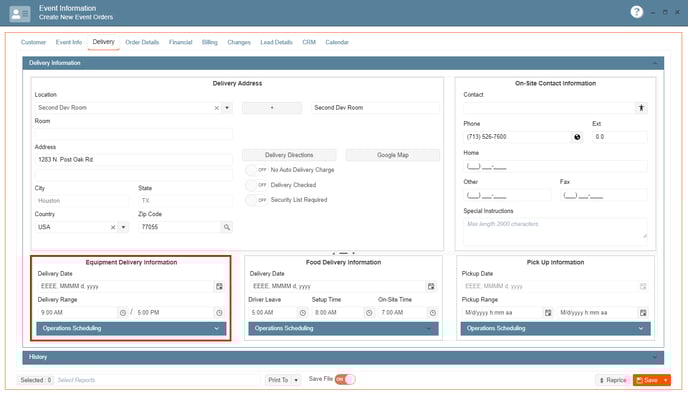The height and width of the screenshot is (396, 688).
Task: Switch to the Order Details tab
Action: [x=142, y=42]
